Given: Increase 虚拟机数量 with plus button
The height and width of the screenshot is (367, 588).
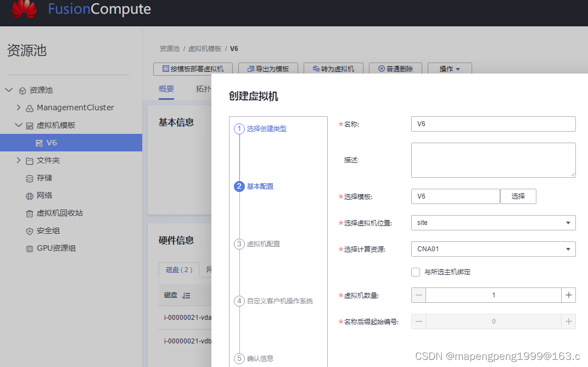Looking at the screenshot, I should click(568, 295).
